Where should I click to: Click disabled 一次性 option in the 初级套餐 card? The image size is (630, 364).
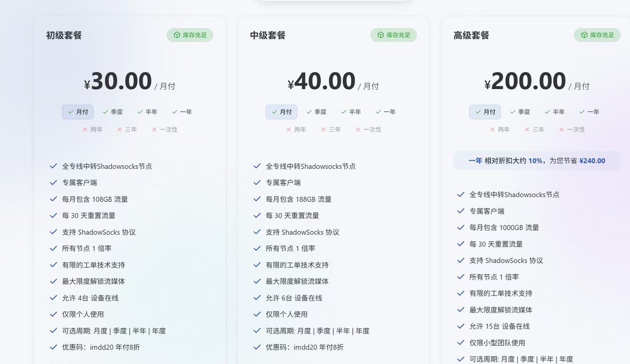pos(165,129)
